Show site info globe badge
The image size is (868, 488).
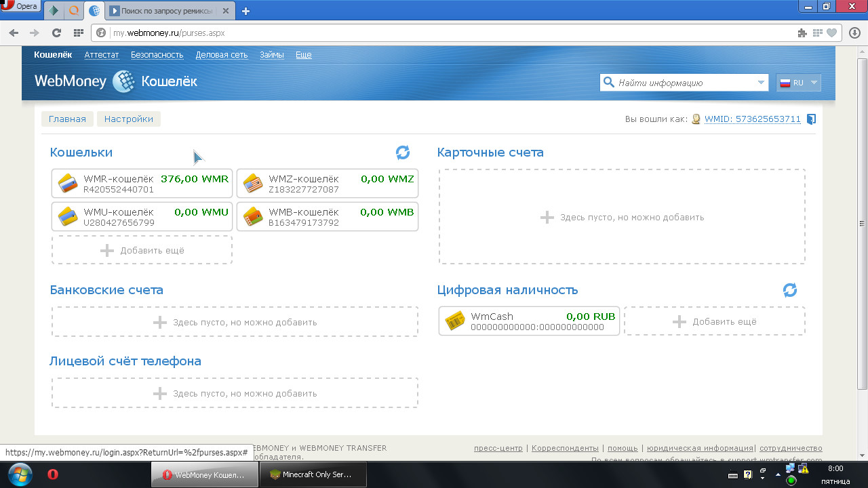[102, 33]
